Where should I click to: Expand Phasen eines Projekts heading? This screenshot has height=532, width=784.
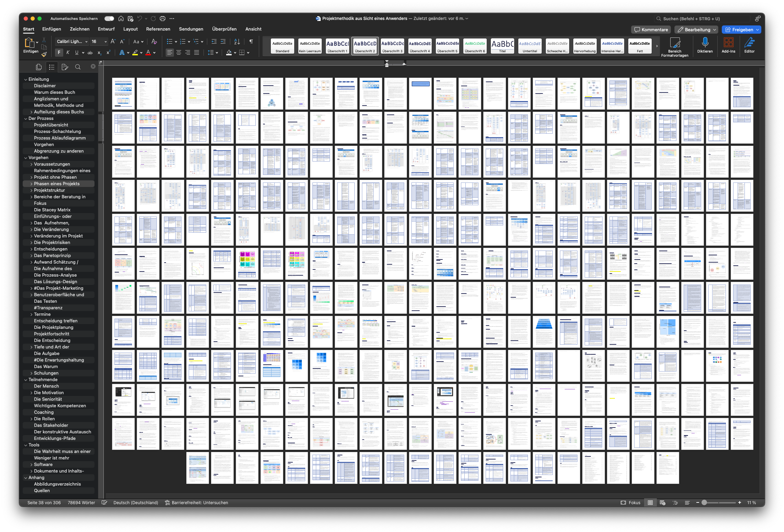coord(31,184)
